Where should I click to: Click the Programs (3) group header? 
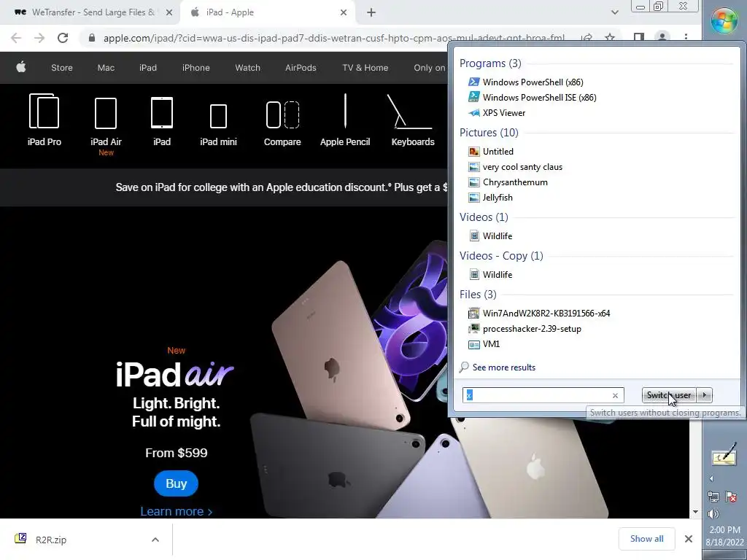[490, 63]
